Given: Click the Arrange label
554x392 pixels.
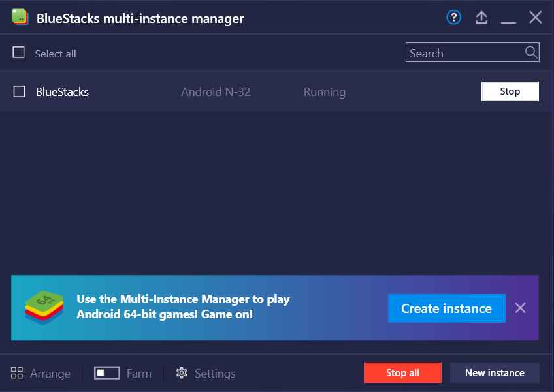Looking at the screenshot, I should click(50, 374).
